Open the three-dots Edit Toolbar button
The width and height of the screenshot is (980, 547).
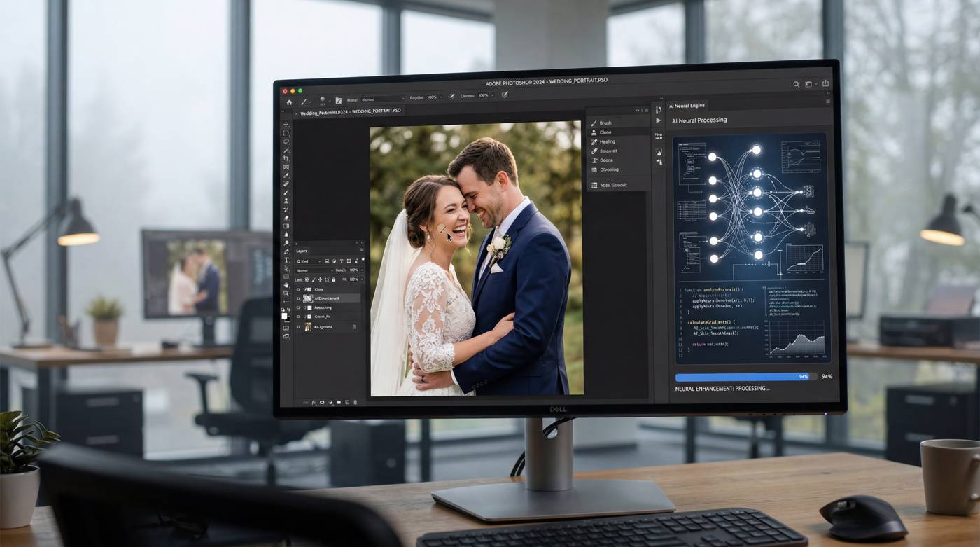(x=286, y=301)
